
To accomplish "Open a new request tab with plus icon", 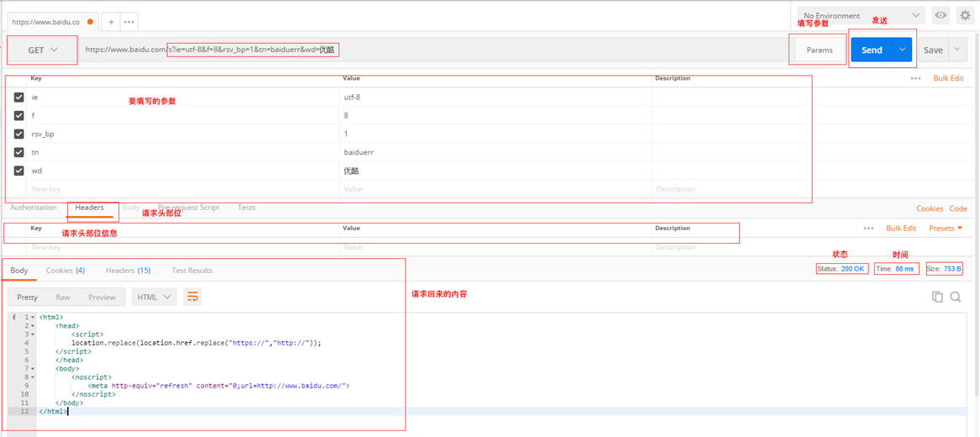I will click(111, 21).
